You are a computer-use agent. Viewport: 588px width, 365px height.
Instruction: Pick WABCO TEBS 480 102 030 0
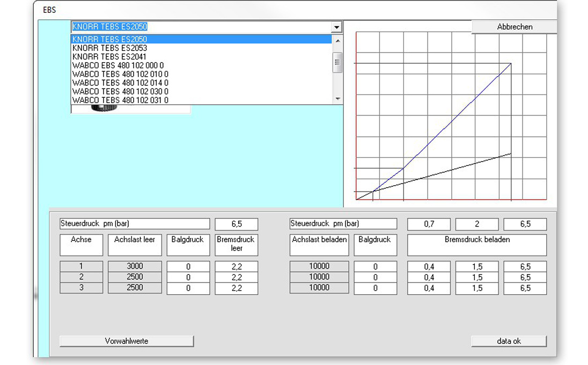[x=201, y=91]
